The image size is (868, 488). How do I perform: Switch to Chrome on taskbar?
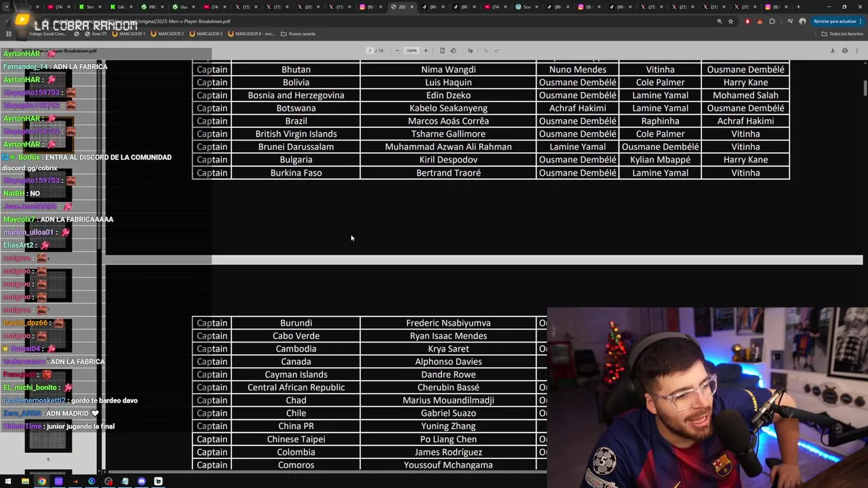click(x=42, y=481)
